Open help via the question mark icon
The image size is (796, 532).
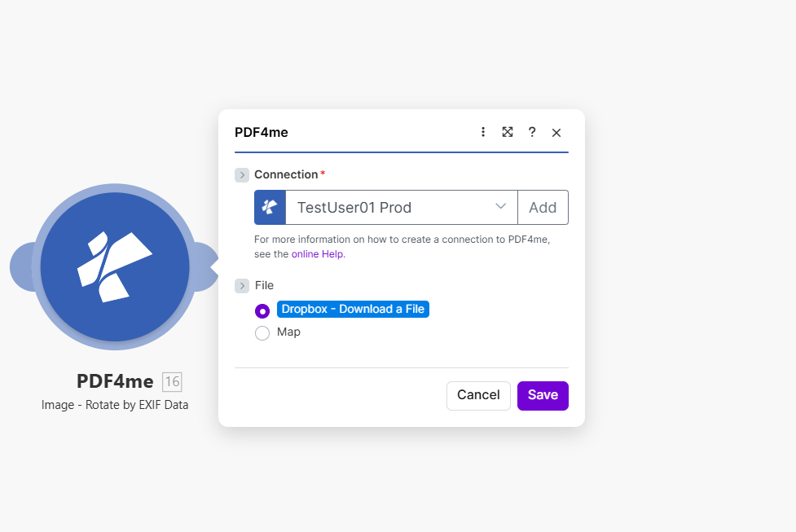coord(532,132)
